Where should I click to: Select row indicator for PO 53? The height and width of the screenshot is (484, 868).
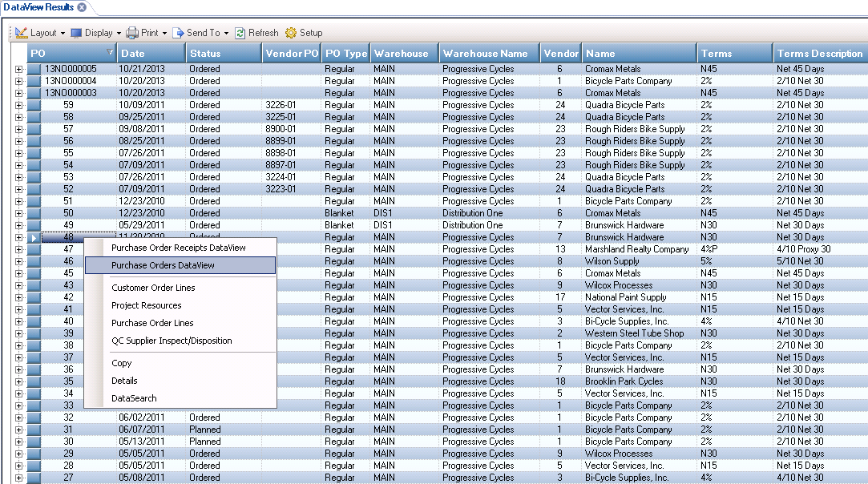[34, 177]
